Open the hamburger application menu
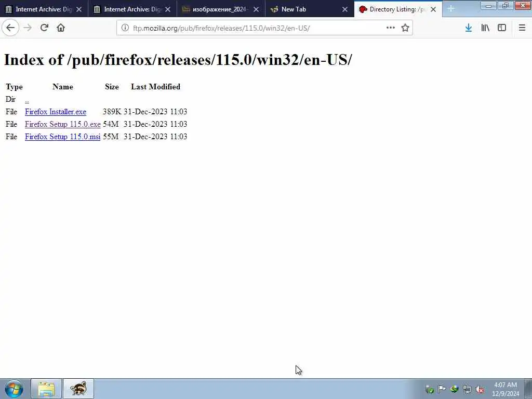The height and width of the screenshot is (399, 532). point(522,28)
